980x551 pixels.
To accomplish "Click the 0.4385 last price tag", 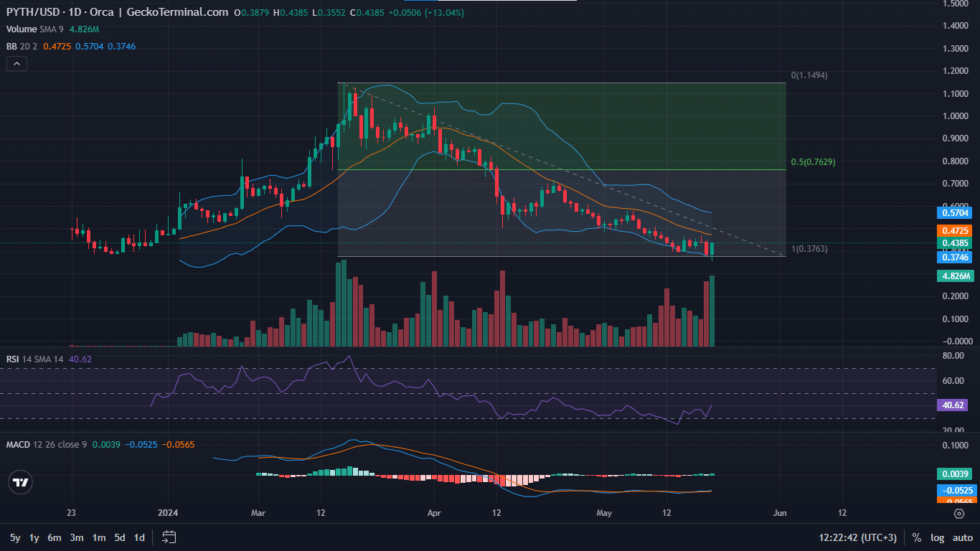I will pyautogui.click(x=954, y=243).
